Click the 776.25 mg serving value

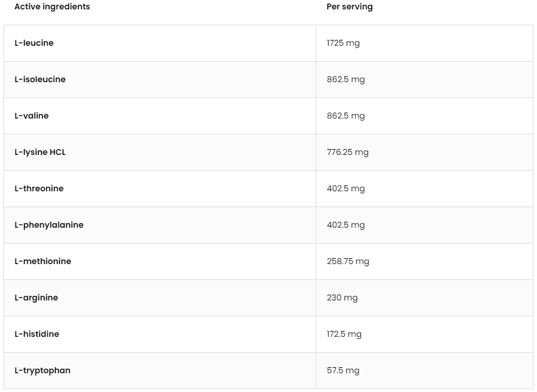[x=347, y=152]
